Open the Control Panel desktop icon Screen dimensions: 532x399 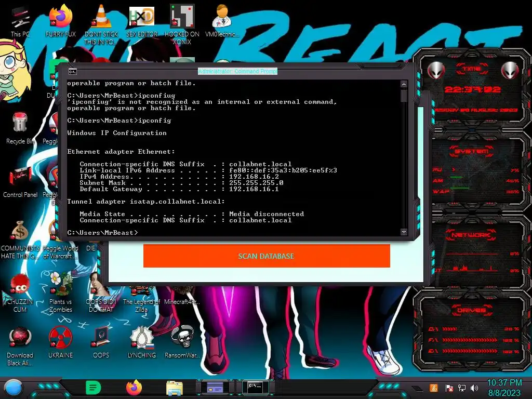coord(20,182)
